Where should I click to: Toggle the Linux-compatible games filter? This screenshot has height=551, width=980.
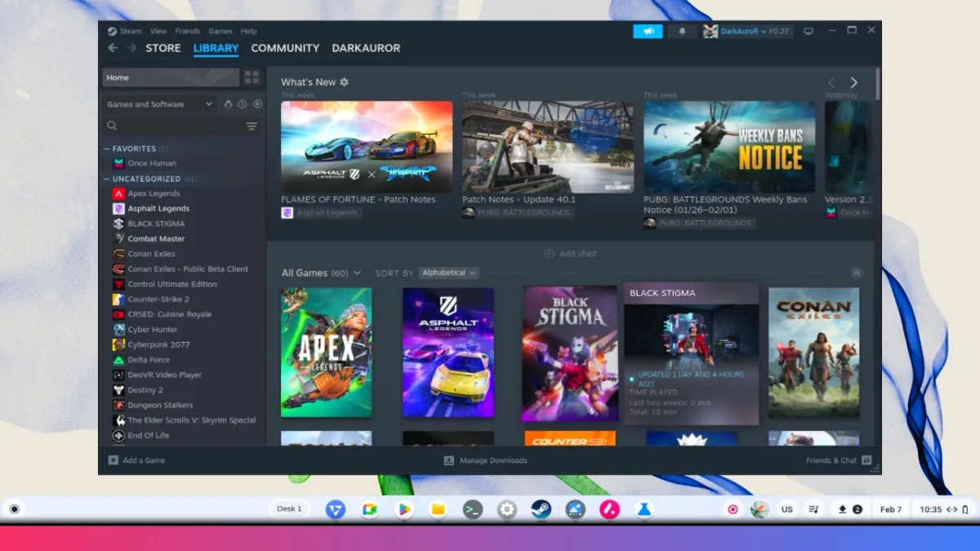pos(228,104)
